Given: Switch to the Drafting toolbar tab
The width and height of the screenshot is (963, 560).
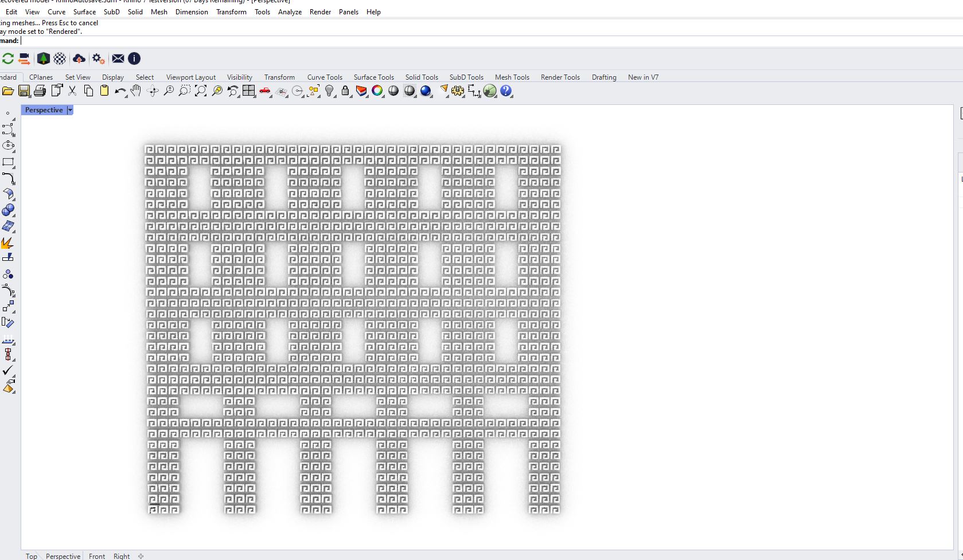Looking at the screenshot, I should 604,77.
